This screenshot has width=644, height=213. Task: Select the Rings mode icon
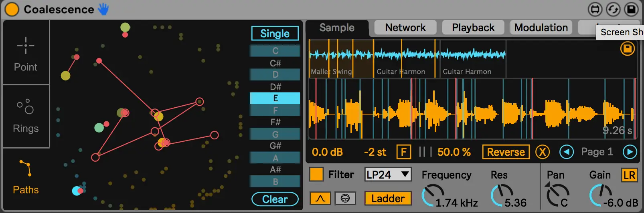[x=26, y=107]
